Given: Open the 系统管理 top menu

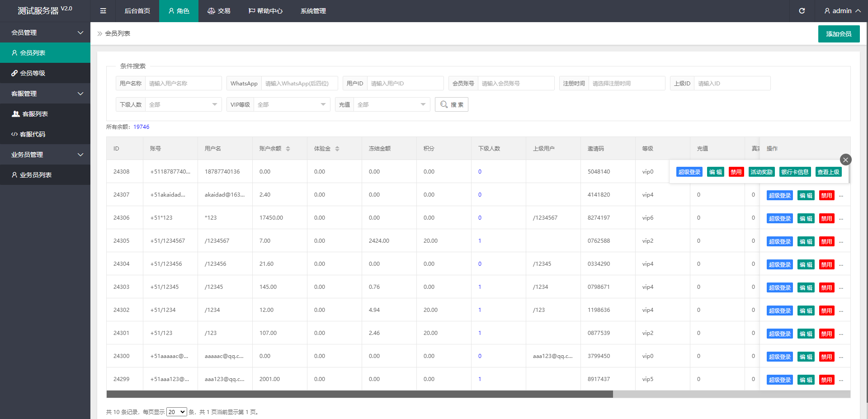Looking at the screenshot, I should 313,11.
